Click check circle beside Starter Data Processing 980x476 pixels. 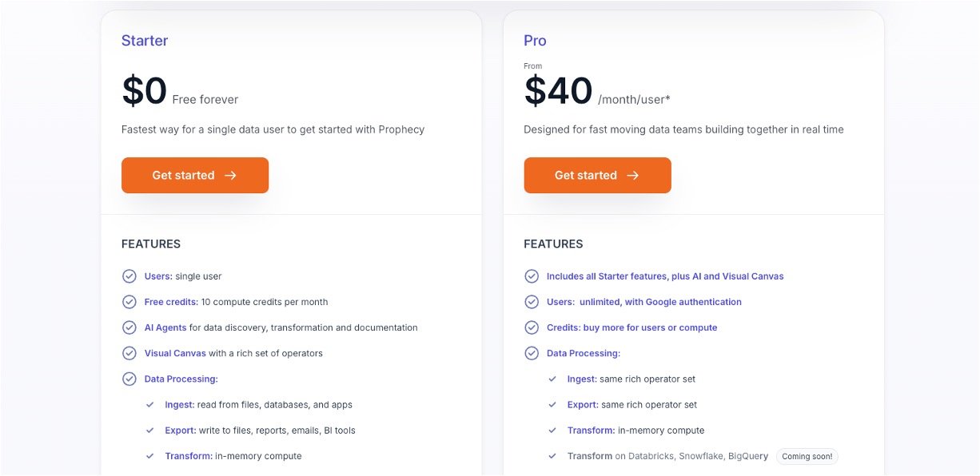point(129,379)
